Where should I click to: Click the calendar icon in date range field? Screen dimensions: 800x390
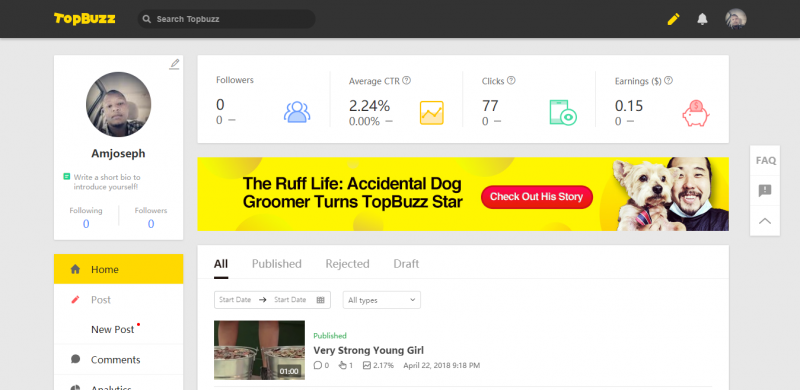[x=320, y=300]
